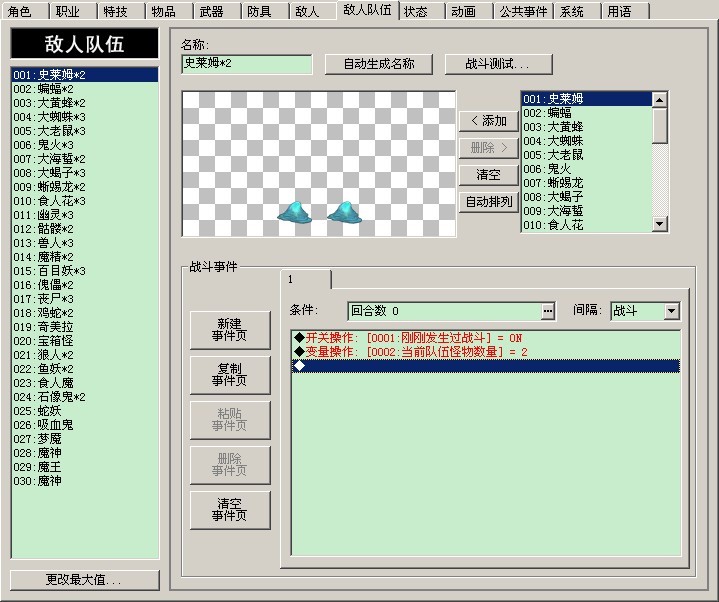
Task: Click the enemy list scrollbar thumb
Action: tap(659, 125)
